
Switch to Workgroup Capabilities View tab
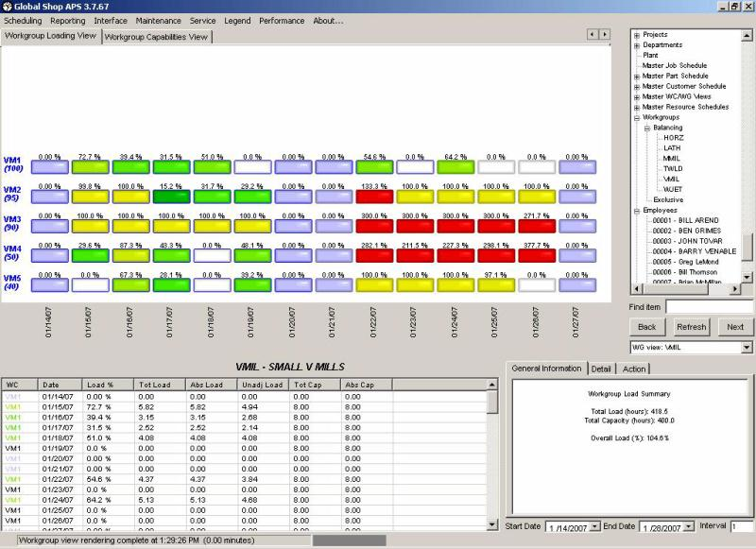point(156,37)
